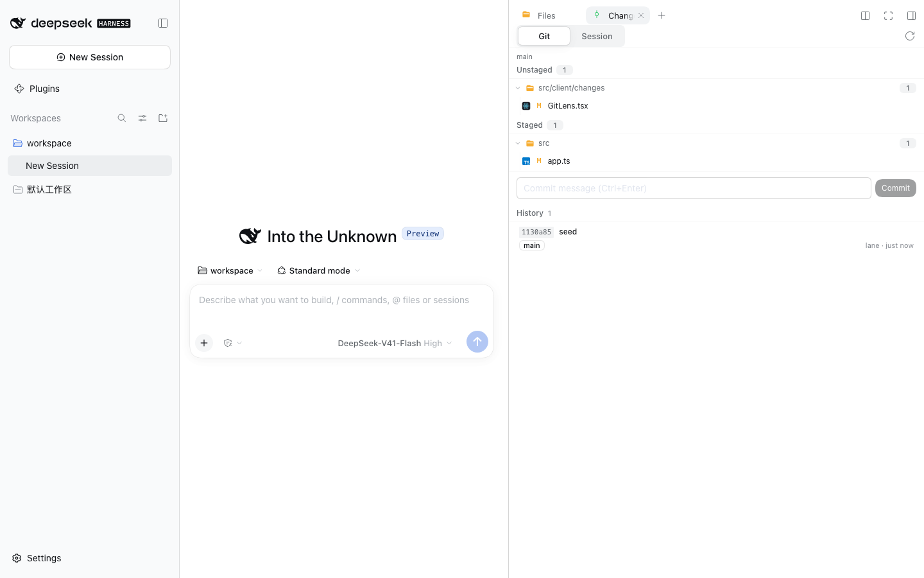Screen dimensions: 924x578
Task: Click the commit message input field
Action: (694, 188)
